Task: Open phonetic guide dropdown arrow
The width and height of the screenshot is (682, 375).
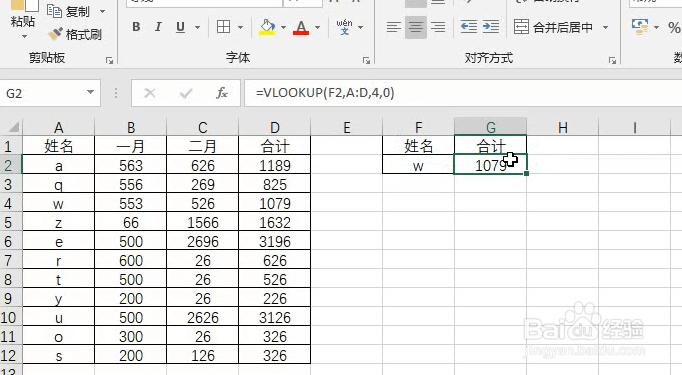Action: coord(361,27)
